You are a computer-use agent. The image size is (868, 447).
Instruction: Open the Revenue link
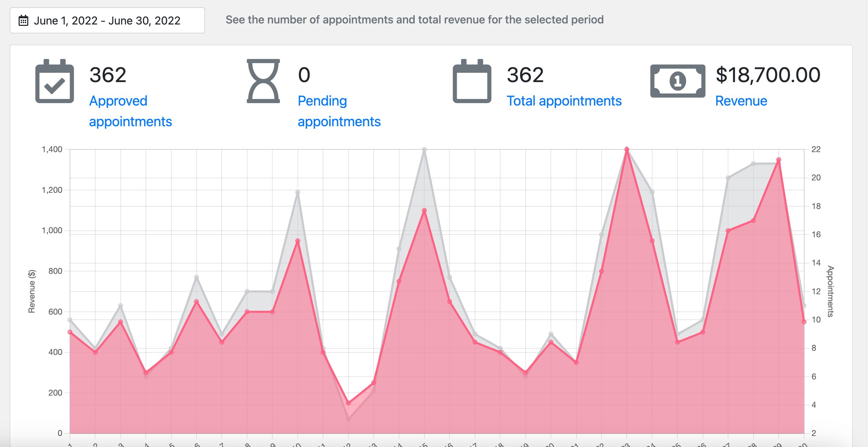tap(741, 101)
